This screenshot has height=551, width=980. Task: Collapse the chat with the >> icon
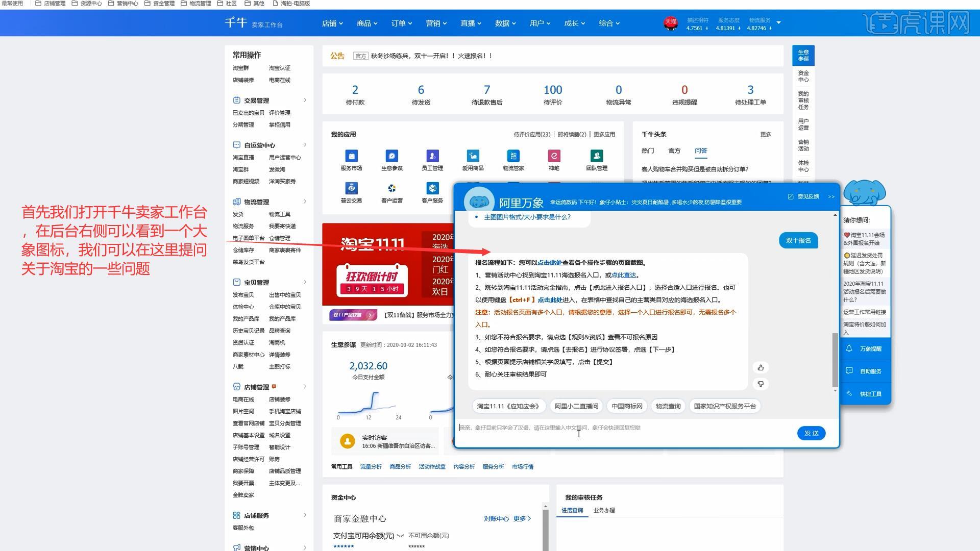click(831, 196)
